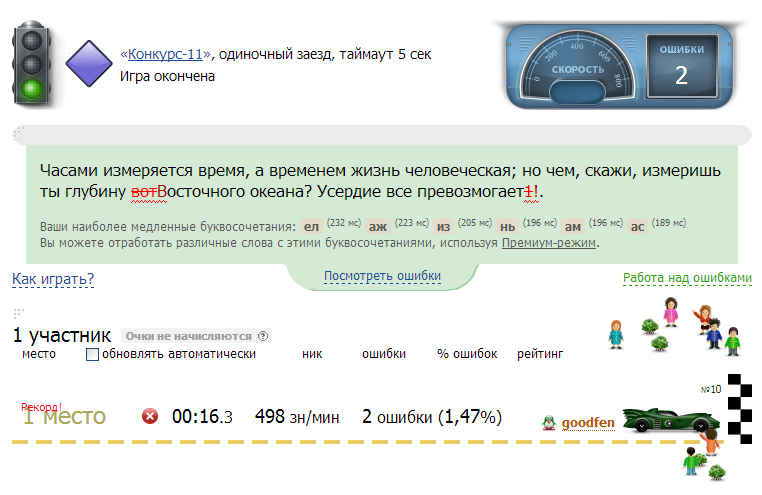Click the «Очки не начисляются» badge
The width and height of the screenshot is (762, 495).
[196, 336]
